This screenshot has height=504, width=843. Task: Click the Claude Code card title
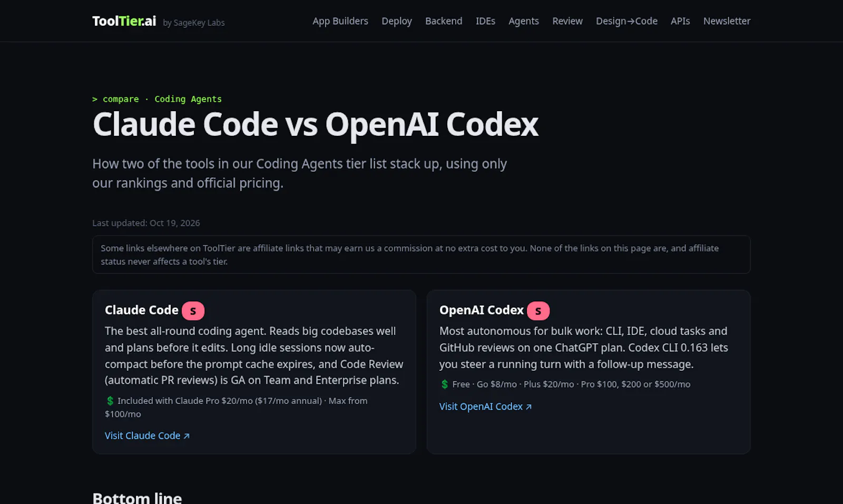pyautogui.click(x=142, y=310)
